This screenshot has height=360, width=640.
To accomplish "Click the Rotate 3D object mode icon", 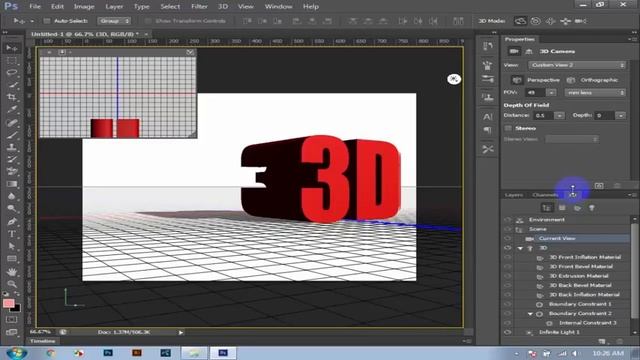I will click(520, 21).
